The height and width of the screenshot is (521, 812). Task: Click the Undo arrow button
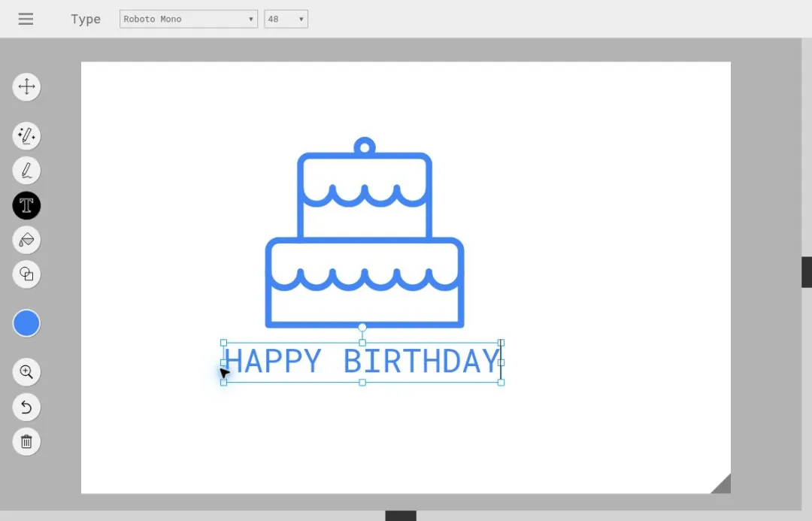[x=26, y=407]
